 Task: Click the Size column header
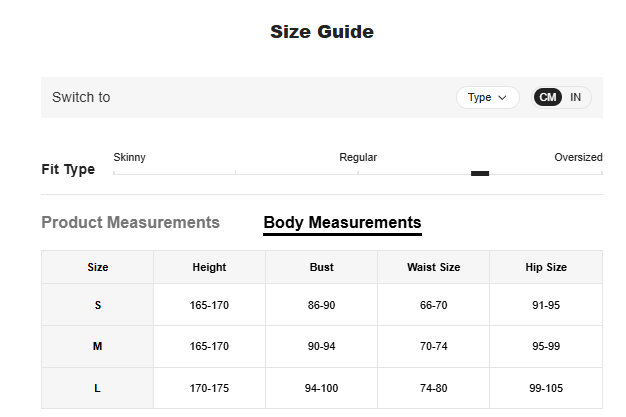pyautogui.click(x=98, y=267)
